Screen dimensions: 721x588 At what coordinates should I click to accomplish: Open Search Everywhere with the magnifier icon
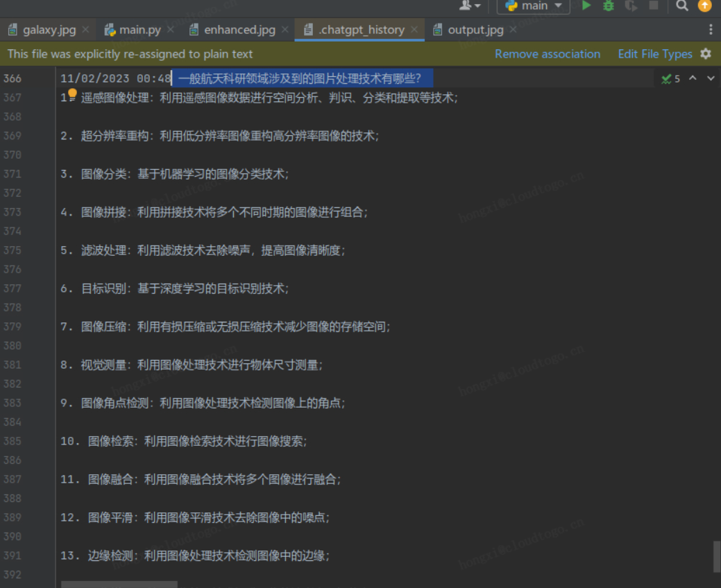(x=681, y=6)
